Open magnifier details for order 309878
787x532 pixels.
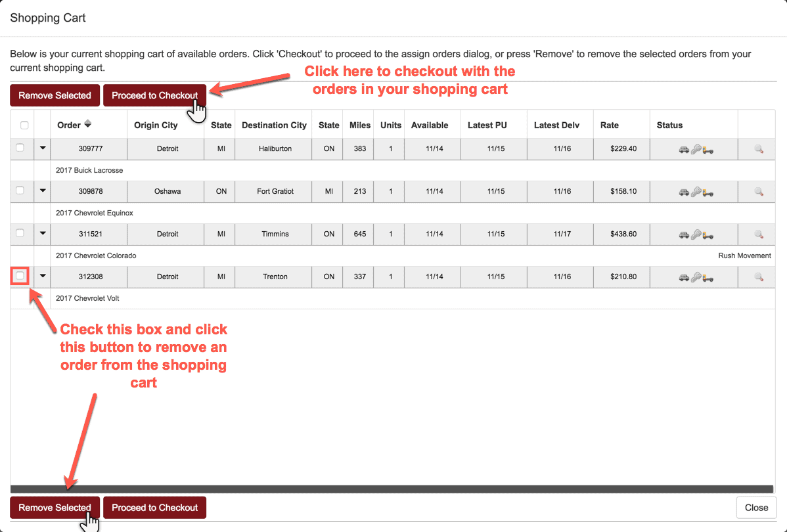point(758,192)
